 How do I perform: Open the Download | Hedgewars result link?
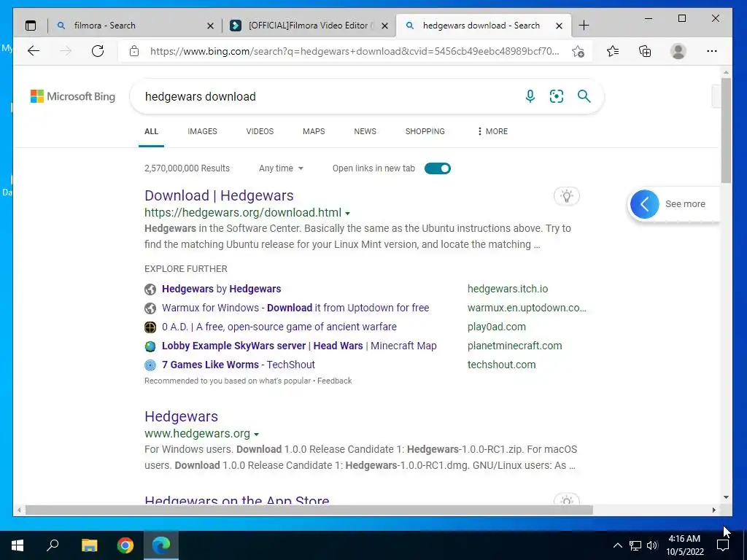click(x=219, y=195)
